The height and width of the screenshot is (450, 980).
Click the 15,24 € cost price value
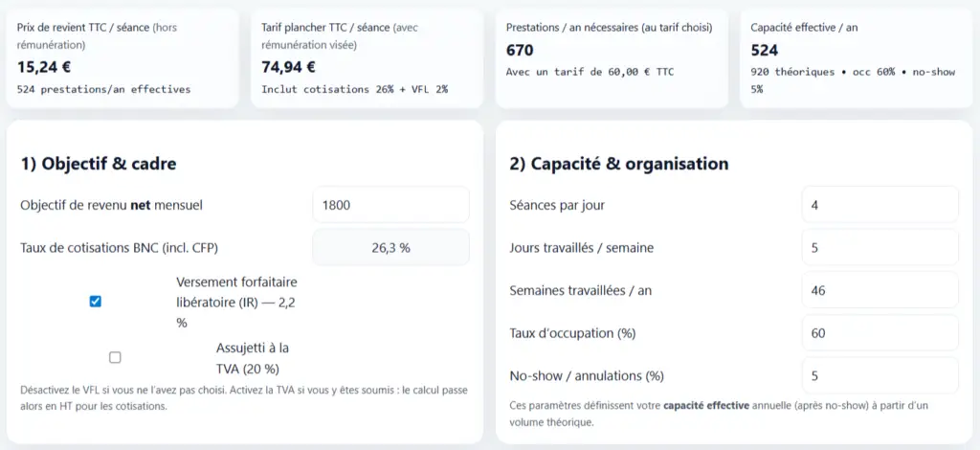(x=44, y=67)
